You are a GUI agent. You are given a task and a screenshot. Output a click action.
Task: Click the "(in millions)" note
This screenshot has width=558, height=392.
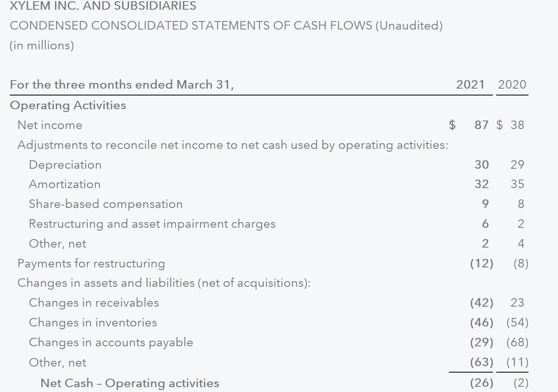(x=42, y=45)
